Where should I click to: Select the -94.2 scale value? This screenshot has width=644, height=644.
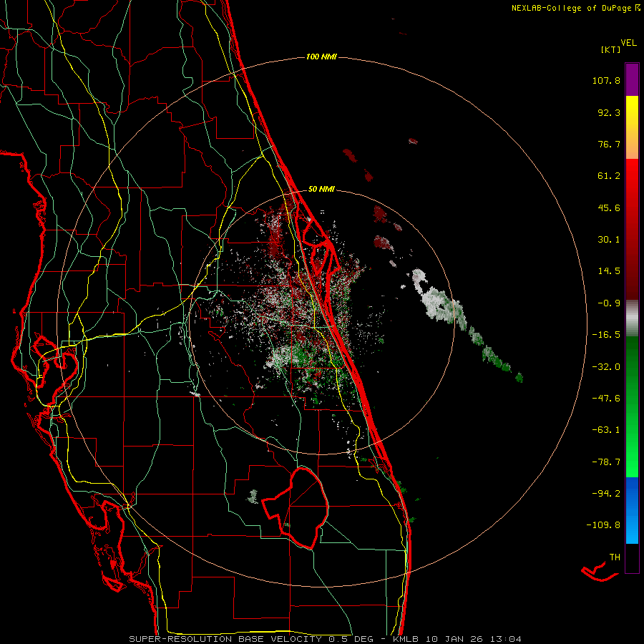point(606,493)
